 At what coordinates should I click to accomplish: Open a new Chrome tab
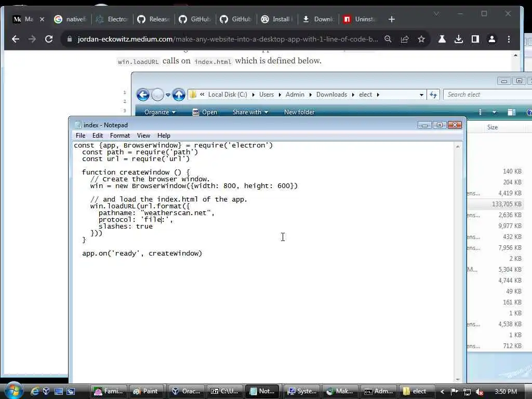point(392,19)
